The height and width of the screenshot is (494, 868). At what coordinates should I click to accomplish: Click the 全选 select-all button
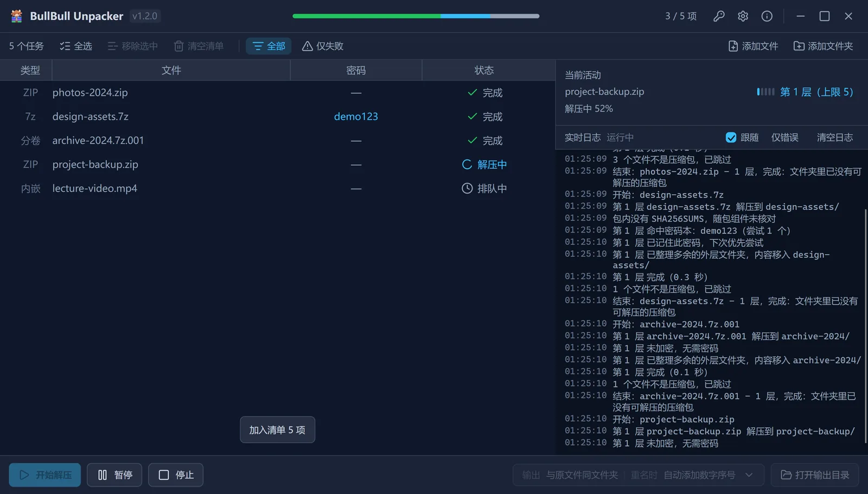coord(76,46)
